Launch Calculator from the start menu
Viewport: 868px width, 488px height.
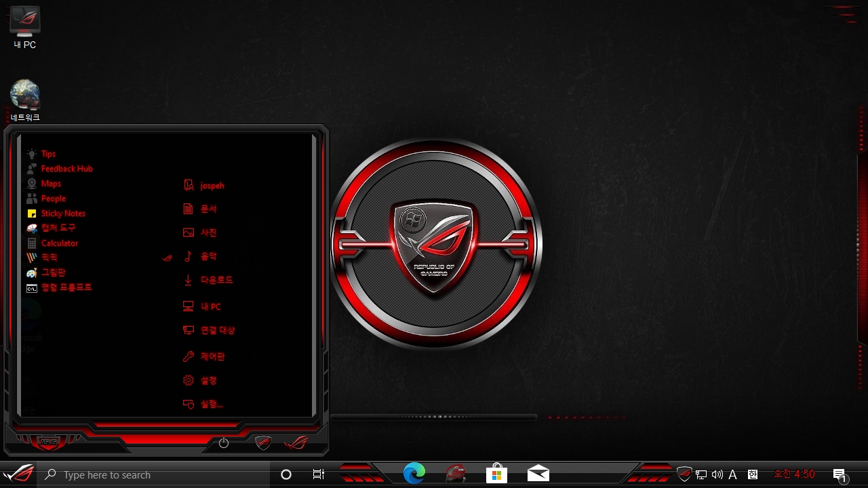coord(52,243)
